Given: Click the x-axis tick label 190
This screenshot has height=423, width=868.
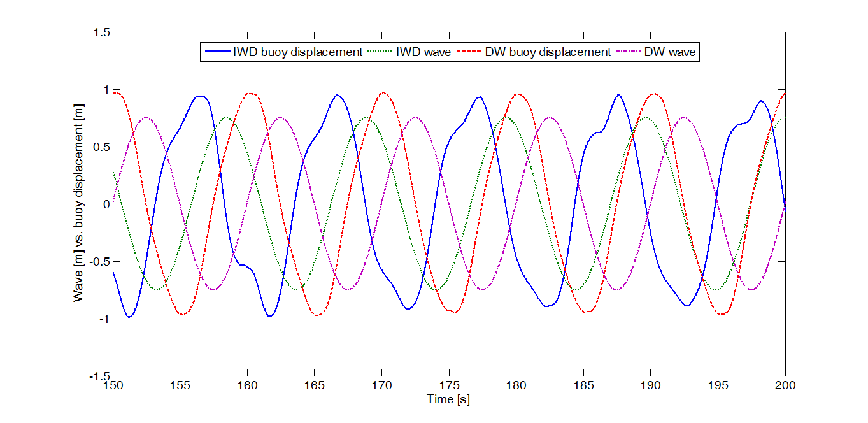Looking at the screenshot, I should 650,385.
